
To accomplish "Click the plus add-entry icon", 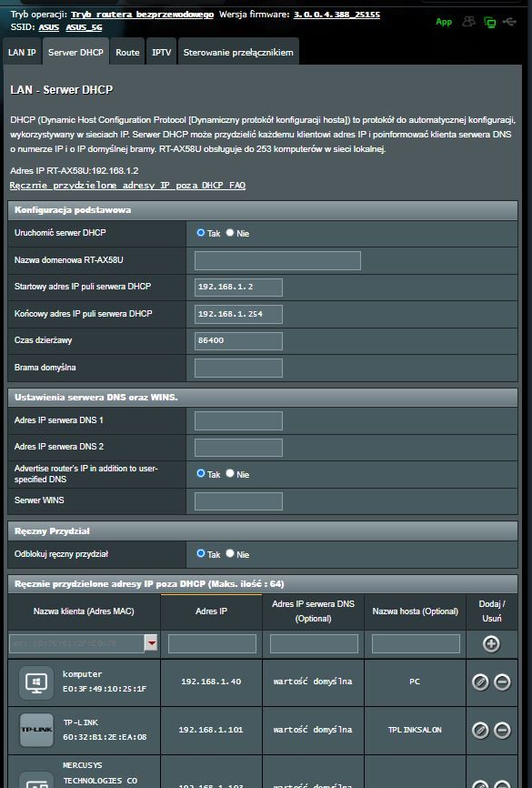I will point(491,643).
